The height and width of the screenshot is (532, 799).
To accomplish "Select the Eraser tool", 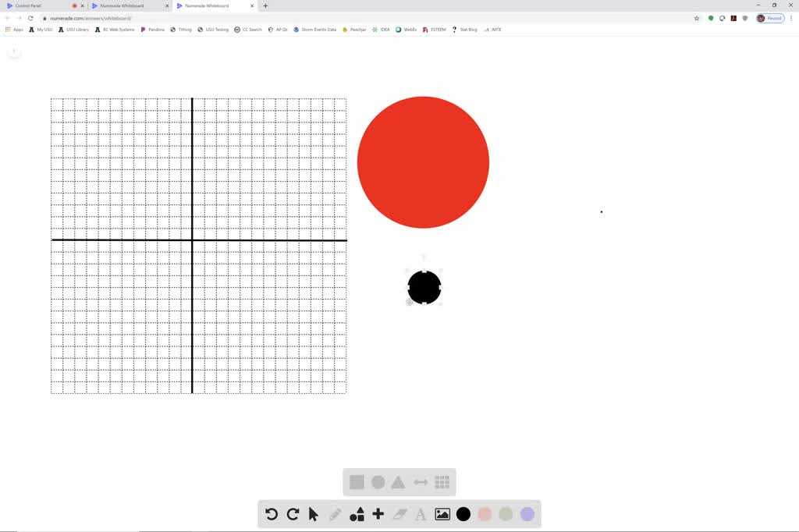I will point(399,514).
